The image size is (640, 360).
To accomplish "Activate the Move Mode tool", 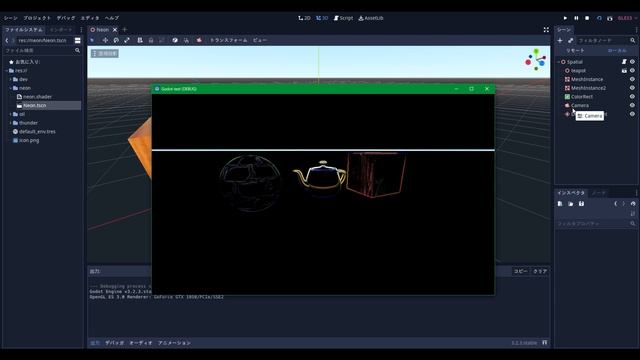I will (105, 40).
